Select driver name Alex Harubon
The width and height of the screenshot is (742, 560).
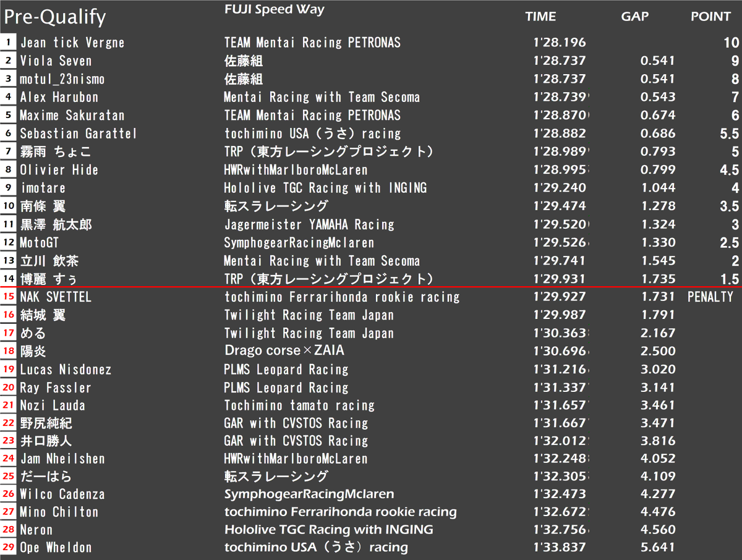click(59, 97)
